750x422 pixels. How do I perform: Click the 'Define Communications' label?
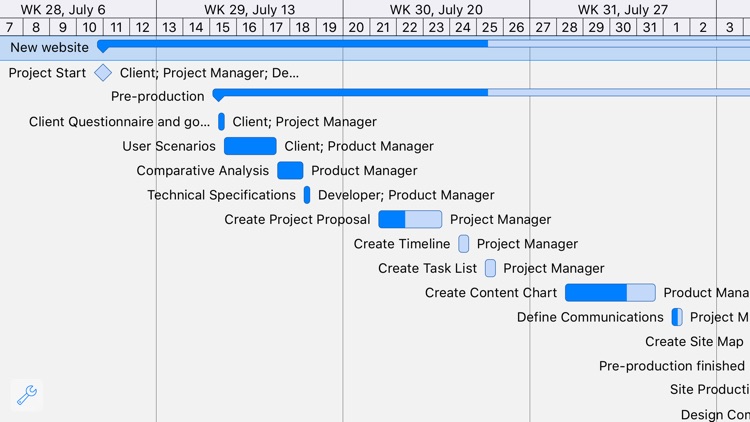pos(590,317)
